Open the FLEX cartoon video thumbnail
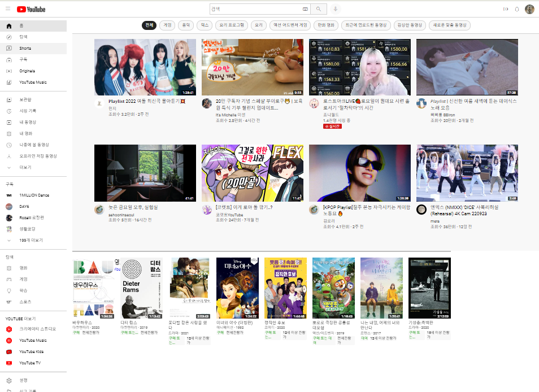This screenshot has width=539, height=392. (253, 173)
